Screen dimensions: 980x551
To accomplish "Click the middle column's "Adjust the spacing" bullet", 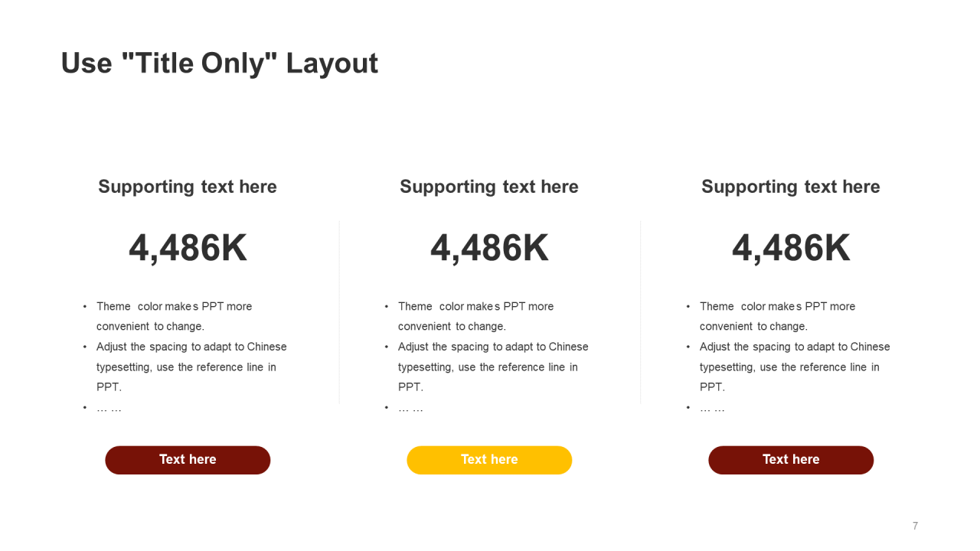I will click(493, 367).
